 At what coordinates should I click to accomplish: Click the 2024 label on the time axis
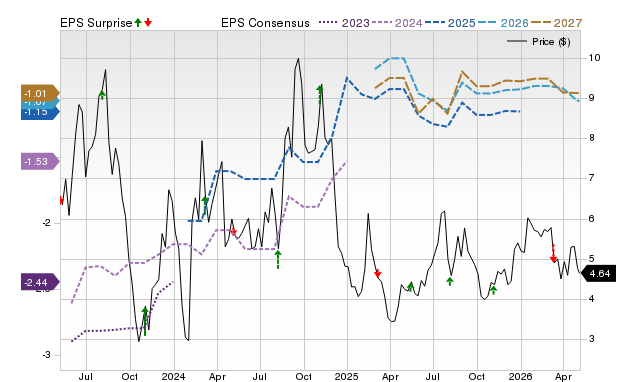click(x=173, y=376)
